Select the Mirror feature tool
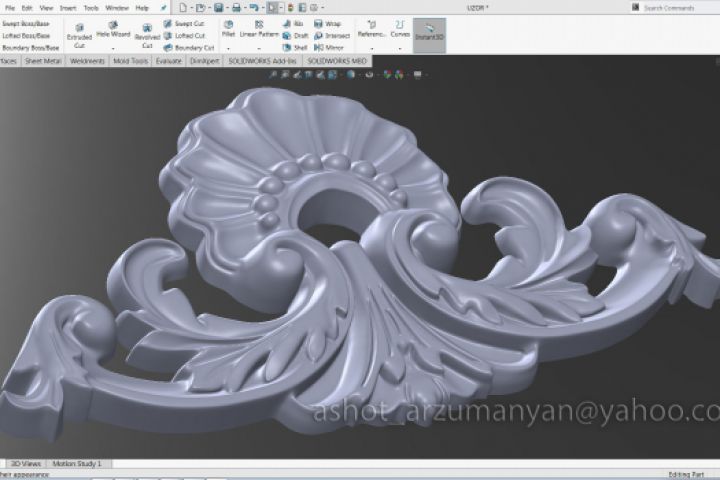Screen dimensions: 720x480 point(331,47)
